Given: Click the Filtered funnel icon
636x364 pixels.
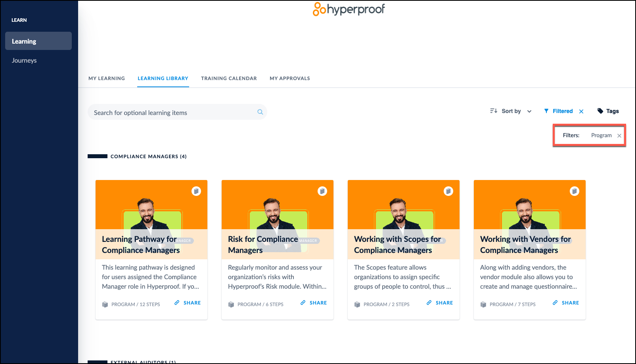Looking at the screenshot, I should 546,111.
